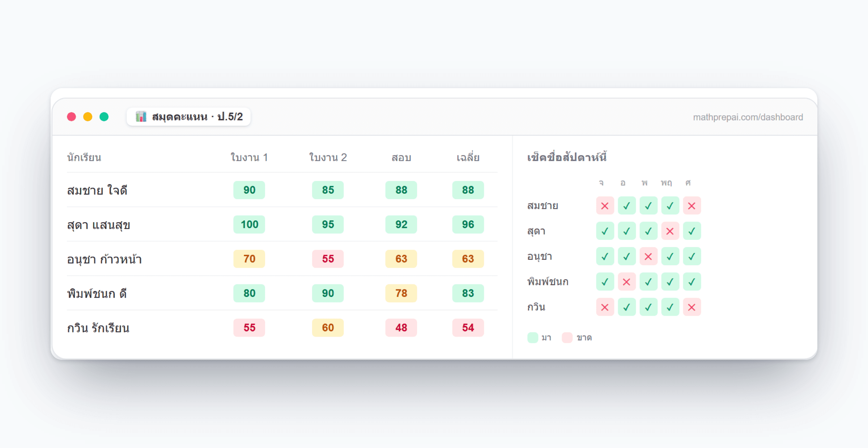
Task: Click สุดา's average score 96
Action: [468, 224]
